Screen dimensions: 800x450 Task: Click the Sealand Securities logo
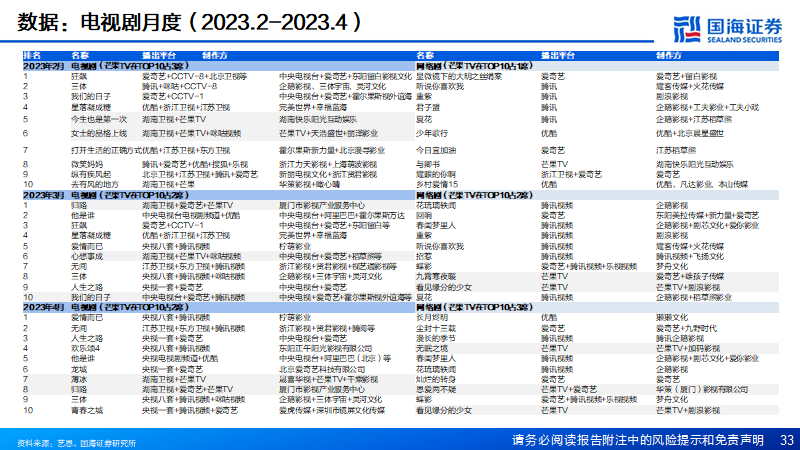click(x=727, y=29)
